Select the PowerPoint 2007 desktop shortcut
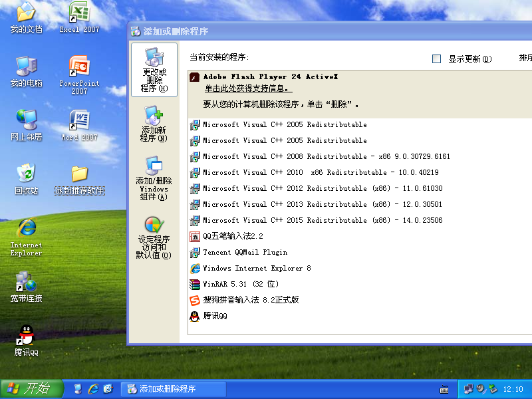The width and height of the screenshot is (532, 399). 79,75
